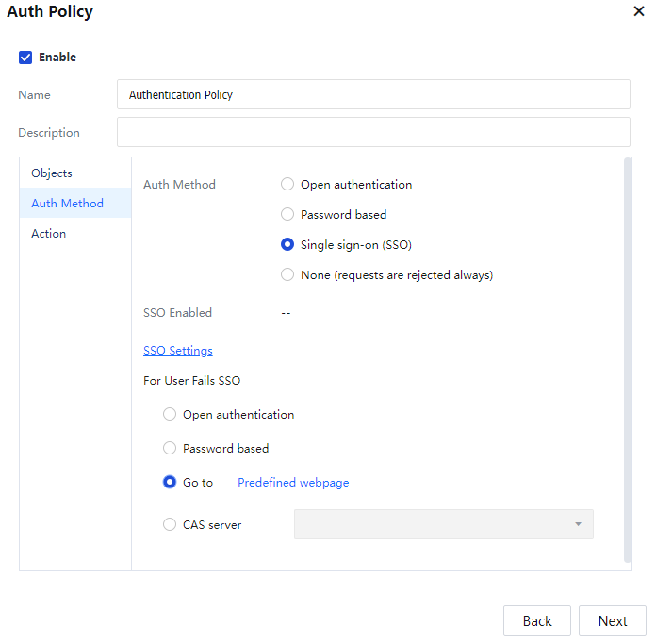The width and height of the screenshot is (656, 644).
Task: Close the Auth Policy dialog
Action: coord(639,12)
